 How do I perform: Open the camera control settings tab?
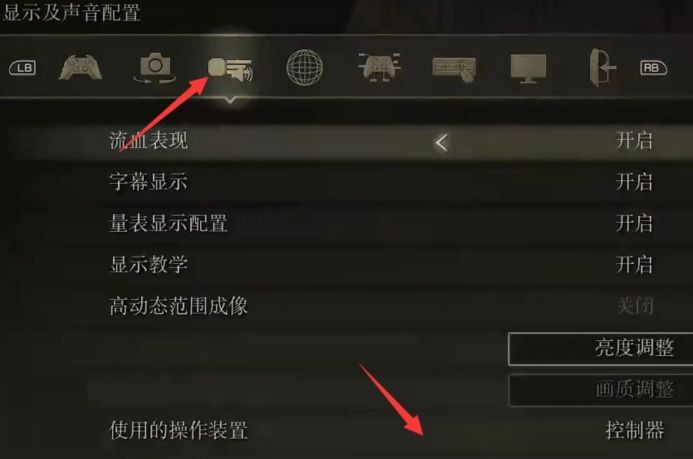pyautogui.click(x=155, y=68)
